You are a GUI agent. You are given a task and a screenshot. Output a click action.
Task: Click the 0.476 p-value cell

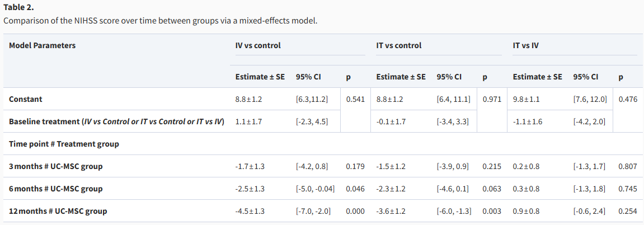click(x=628, y=99)
